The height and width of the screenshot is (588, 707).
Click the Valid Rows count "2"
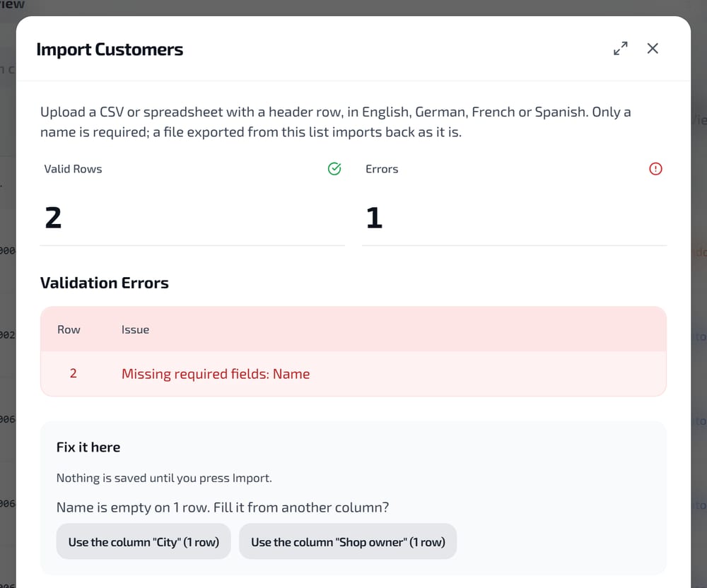[x=53, y=218]
